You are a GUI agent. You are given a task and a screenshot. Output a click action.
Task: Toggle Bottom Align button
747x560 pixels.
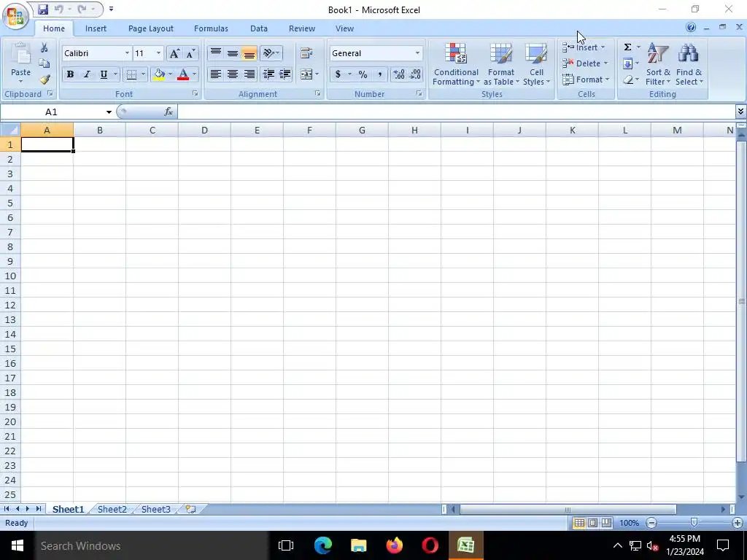click(x=249, y=52)
